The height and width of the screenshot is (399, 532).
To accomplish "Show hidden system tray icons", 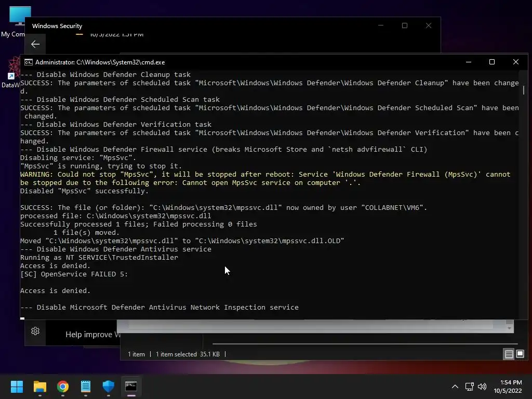I will (455, 387).
